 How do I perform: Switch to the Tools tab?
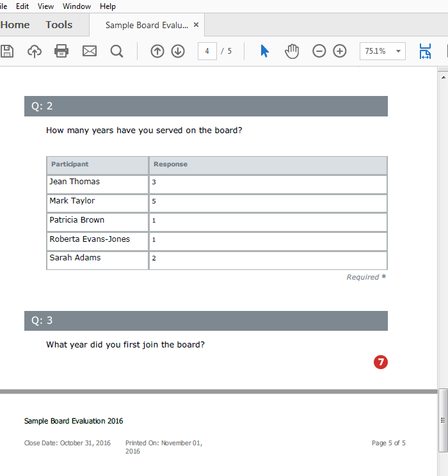click(x=59, y=25)
